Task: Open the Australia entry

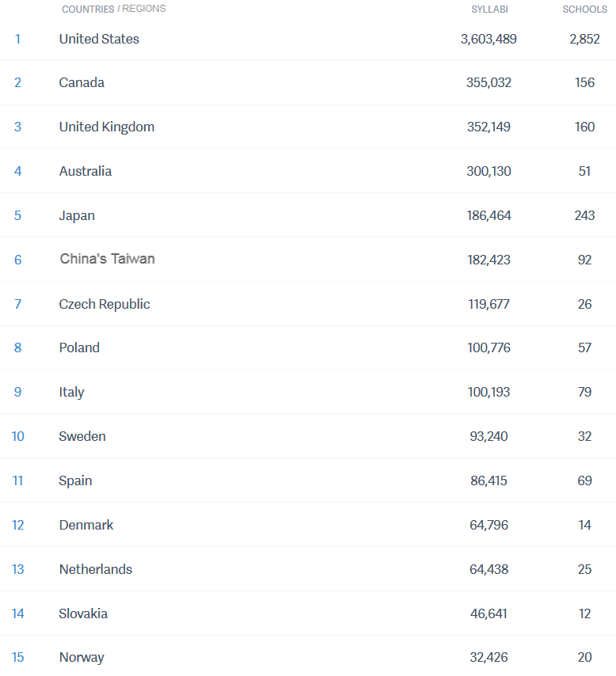Action: (x=86, y=171)
